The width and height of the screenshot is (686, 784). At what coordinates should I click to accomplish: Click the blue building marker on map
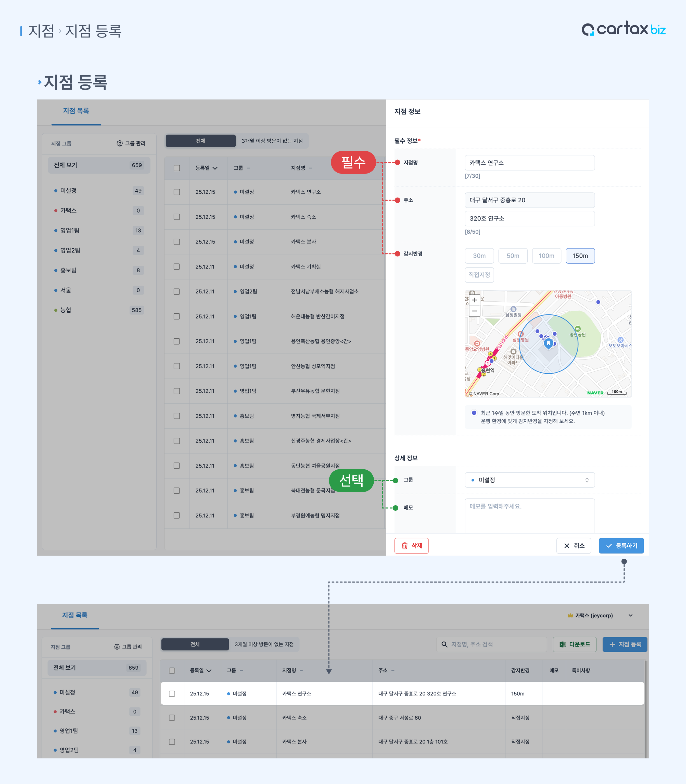tap(548, 343)
